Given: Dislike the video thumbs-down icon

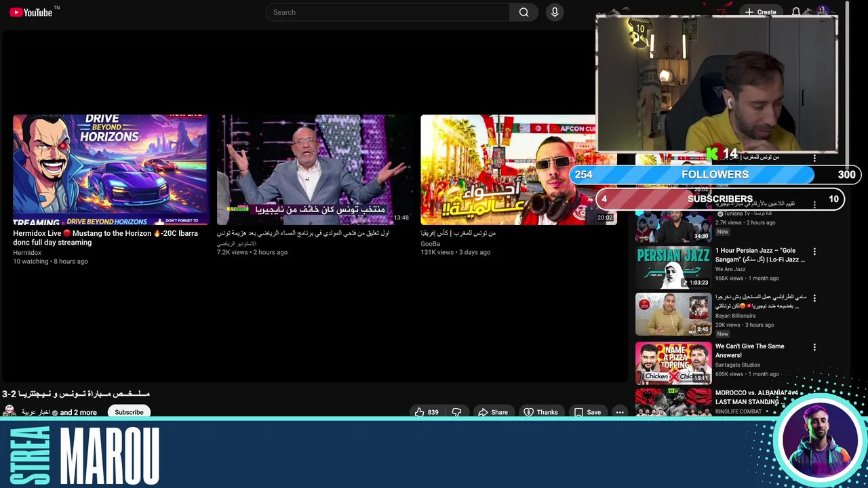Looking at the screenshot, I should pos(456,412).
